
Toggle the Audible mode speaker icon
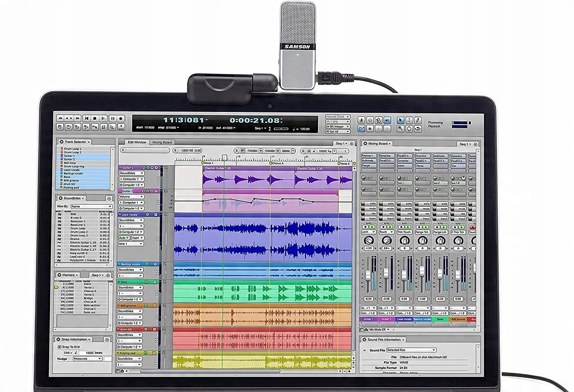point(387,120)
